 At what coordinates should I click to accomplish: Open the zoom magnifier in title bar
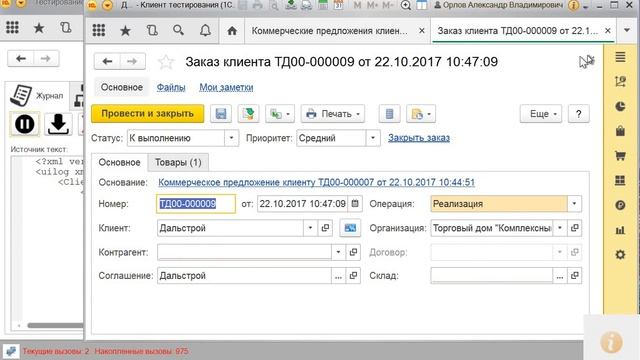coord(406,5)
